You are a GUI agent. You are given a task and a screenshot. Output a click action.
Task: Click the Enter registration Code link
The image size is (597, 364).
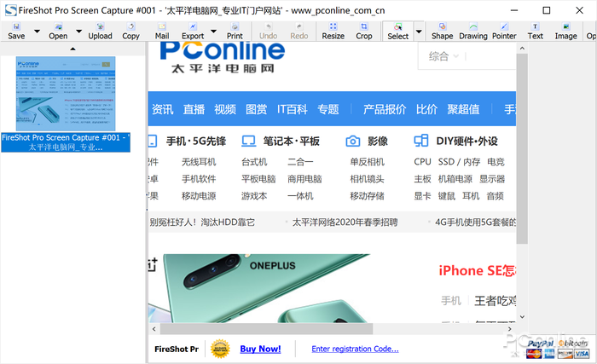click(356, 349)
